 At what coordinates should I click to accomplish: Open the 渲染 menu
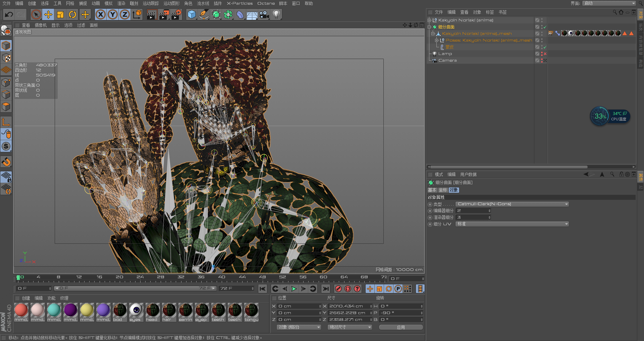(x=121, y=3)
